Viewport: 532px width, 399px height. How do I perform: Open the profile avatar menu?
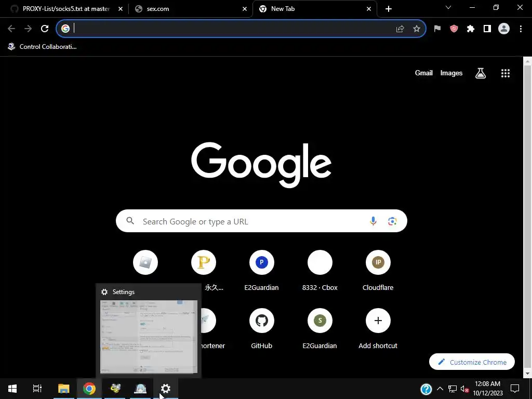[504, 29]
